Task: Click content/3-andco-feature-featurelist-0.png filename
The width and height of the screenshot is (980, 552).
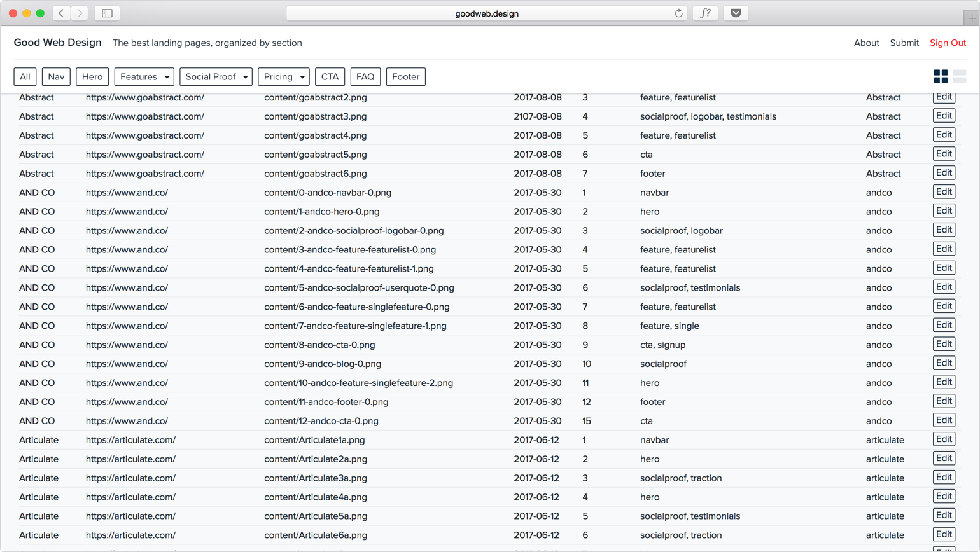Action: pyautogui.click(x=350, y=250)
